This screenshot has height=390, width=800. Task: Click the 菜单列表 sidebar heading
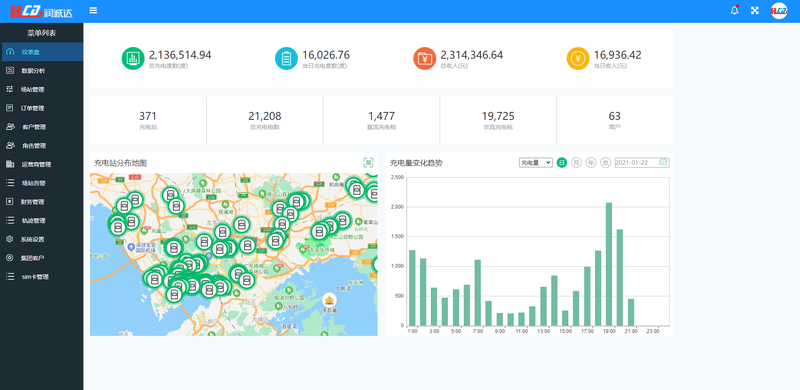41,33
